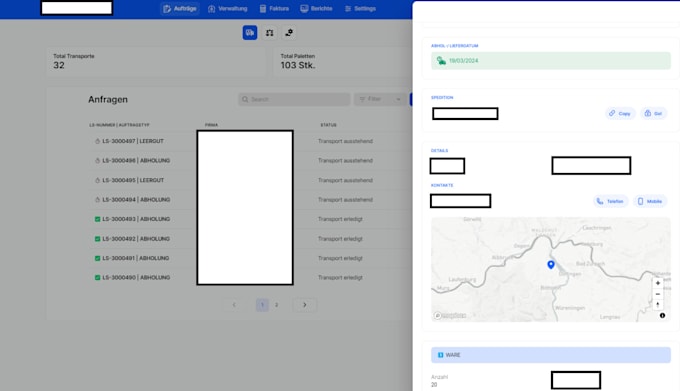
Task: Click the pending clock icon of LS-3000496
Action: (x=97, y=160)
